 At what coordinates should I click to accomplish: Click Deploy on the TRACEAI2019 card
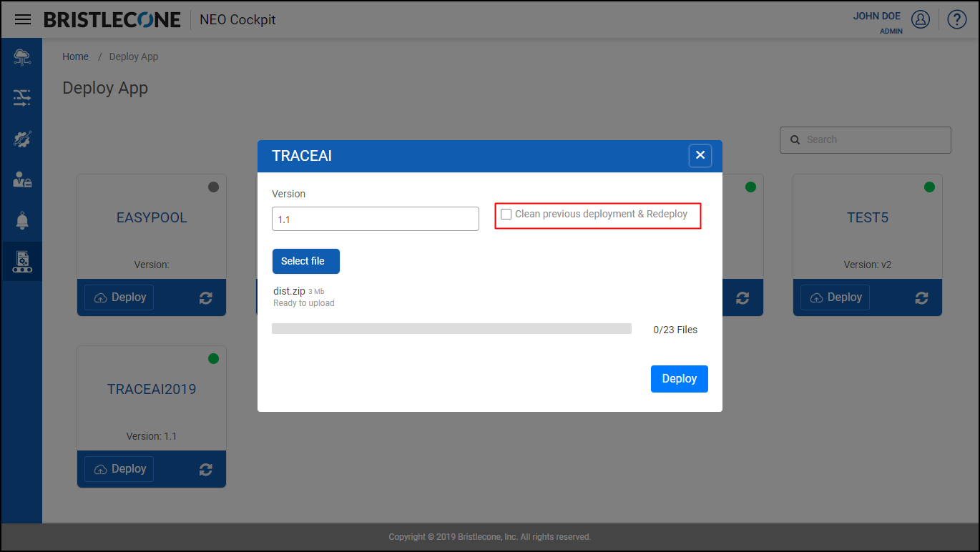119,469
